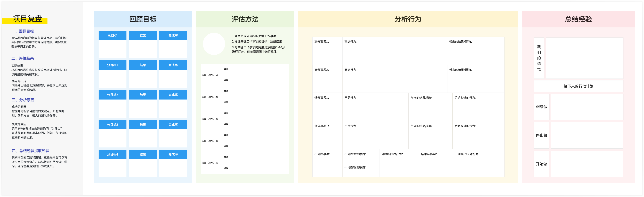The image size is (644, 197).
Task: Click the 结果 cell beside 分目标2
Action: [143, 95]
